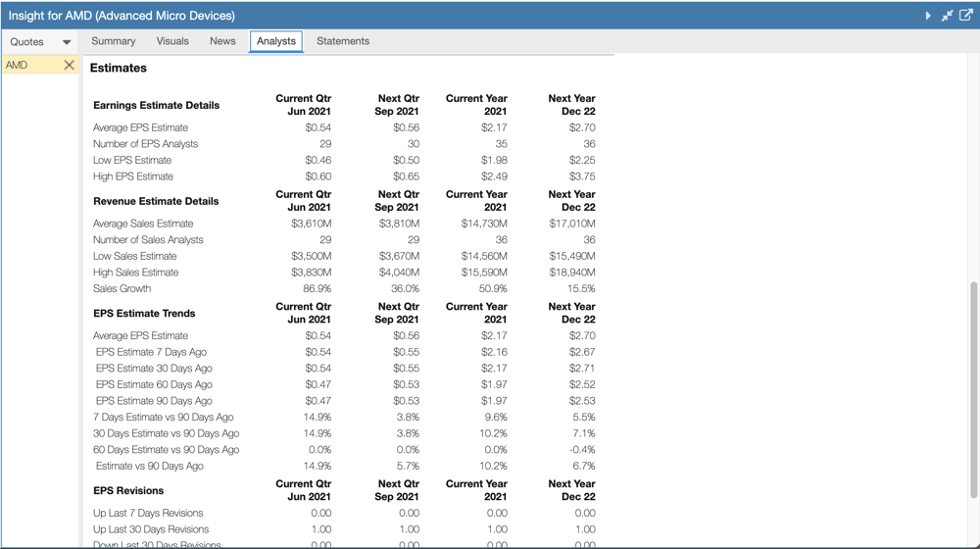Viewport: 980px width, 549px height.
Task: Click Earnings Estimate Details heading
Action: coord(156,105)
